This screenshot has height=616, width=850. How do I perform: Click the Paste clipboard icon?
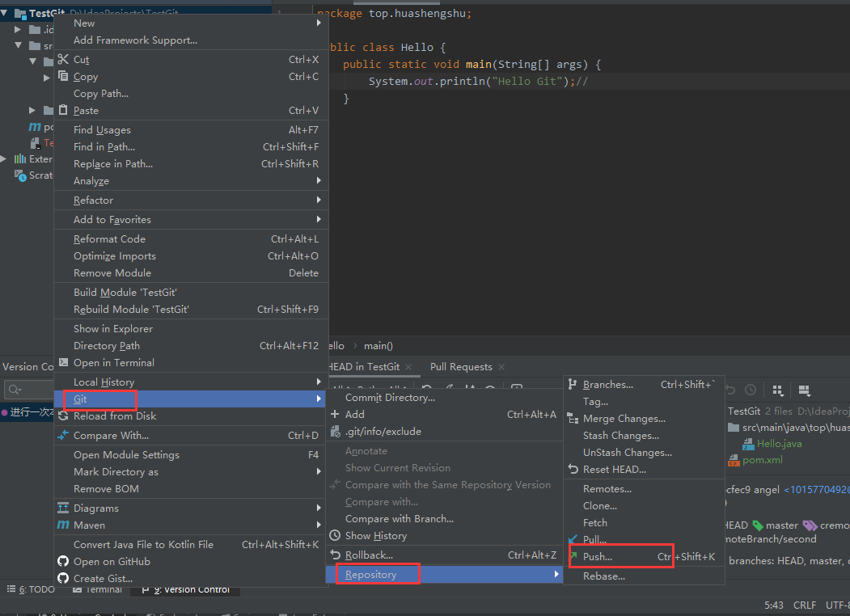point(63,110)
